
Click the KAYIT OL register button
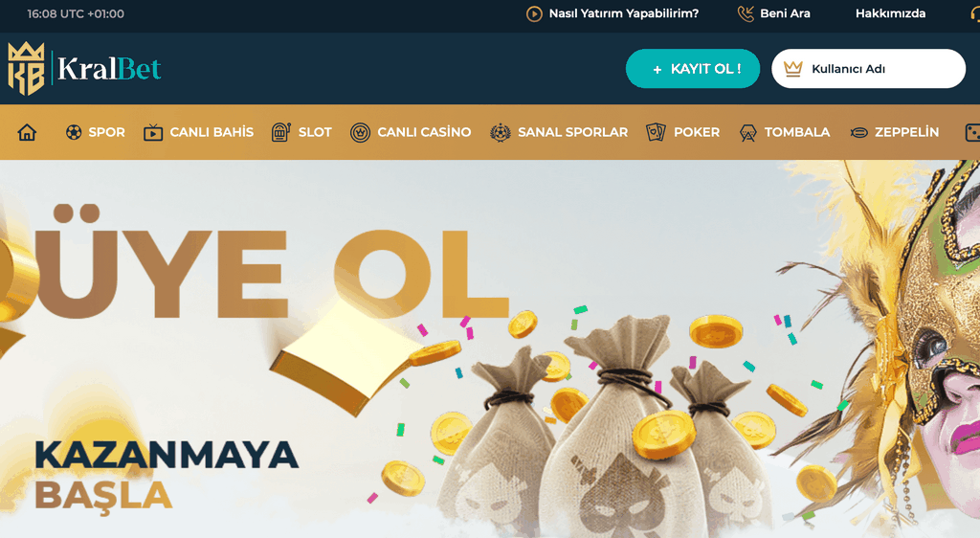[693, 69]
